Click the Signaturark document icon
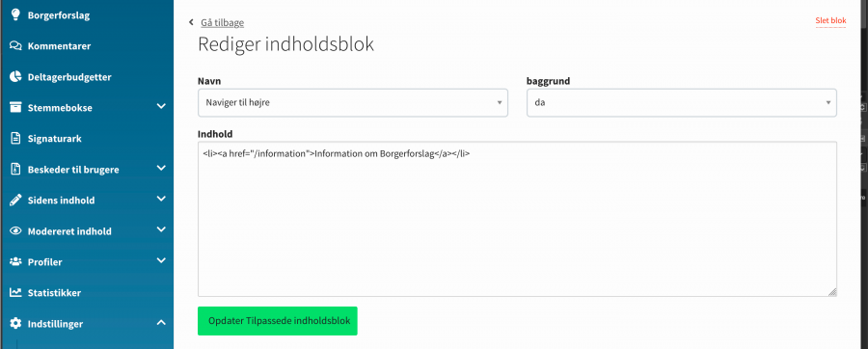The image size is (868, 349). pyautogui.click(x=15, y=138)
